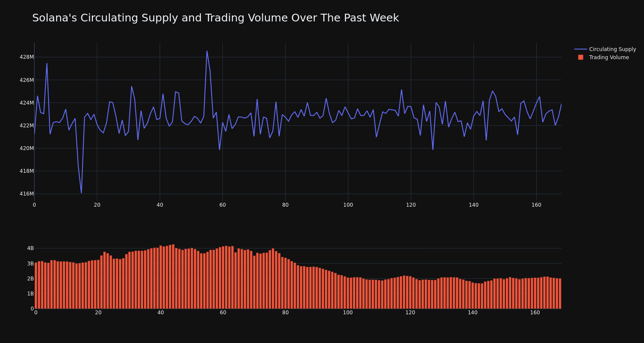Image resolution: width=644 pixels, height=343 pixels.
Task: Click the 428M y-axis label
Action: tap(27, 57)
